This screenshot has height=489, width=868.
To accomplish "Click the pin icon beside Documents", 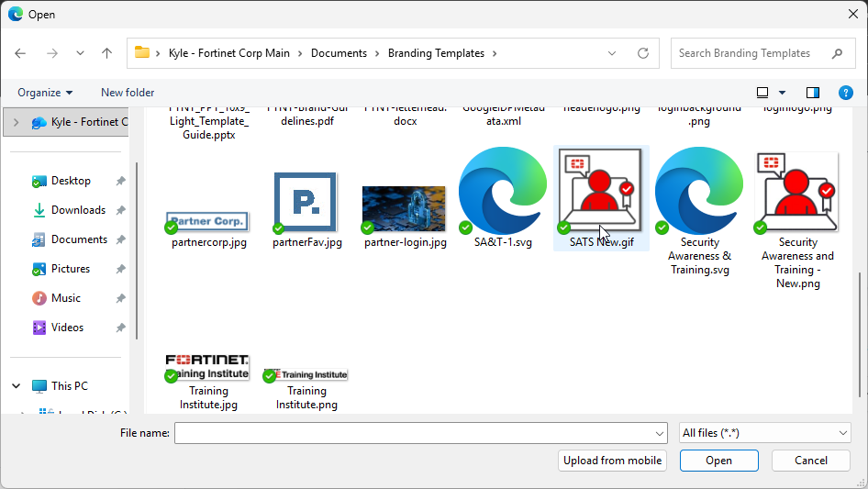I will pos(121,239).
